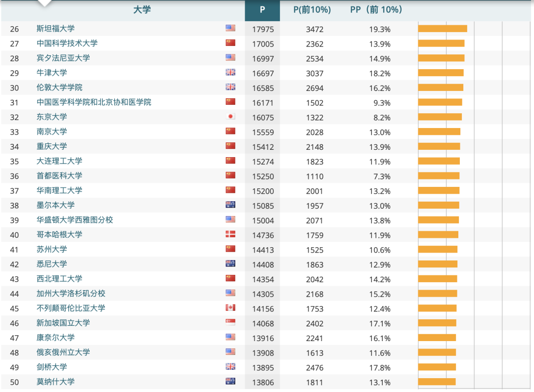The width and height of the screenshot is (534, 392).
Task: Select rank number 40
Action: 14,235
